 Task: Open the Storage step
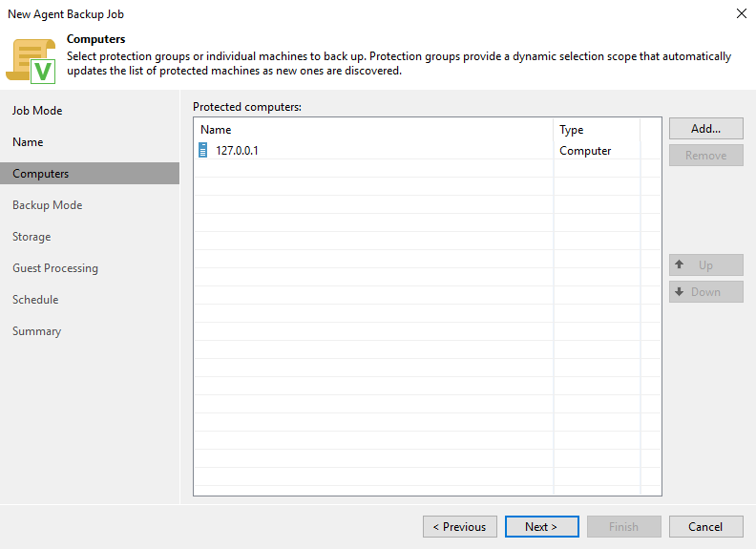tap(31, 237)
